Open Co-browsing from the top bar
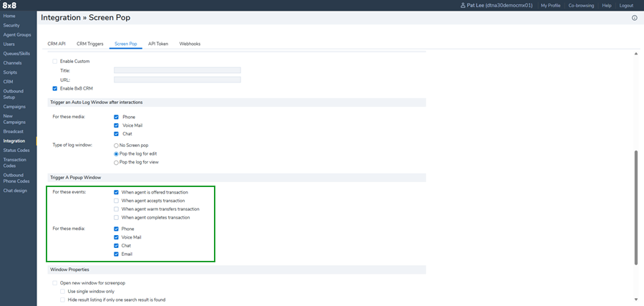Screen dimensions: 644x306 pos(581,5)
